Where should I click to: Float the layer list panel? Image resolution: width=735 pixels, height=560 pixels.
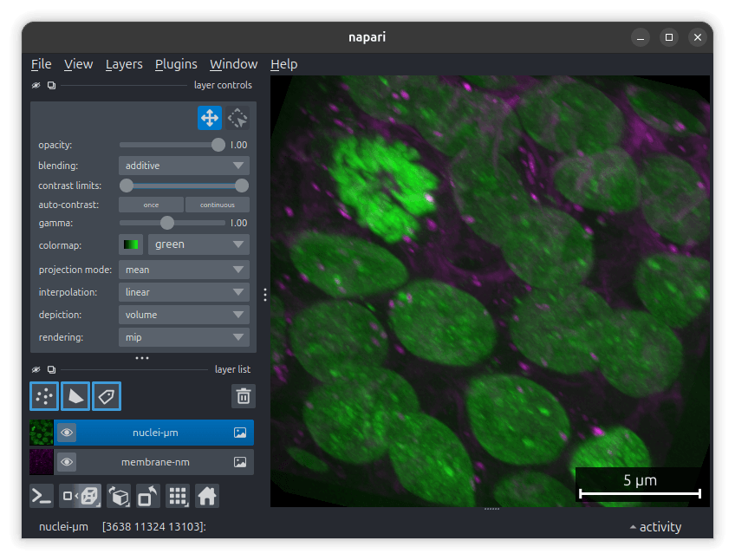51,369
